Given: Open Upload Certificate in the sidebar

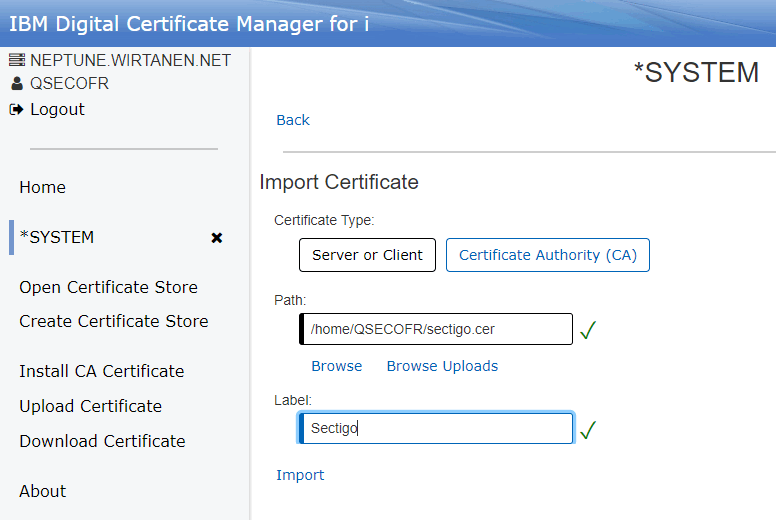Looking at the screenshot, I should (x=91, y=406).
